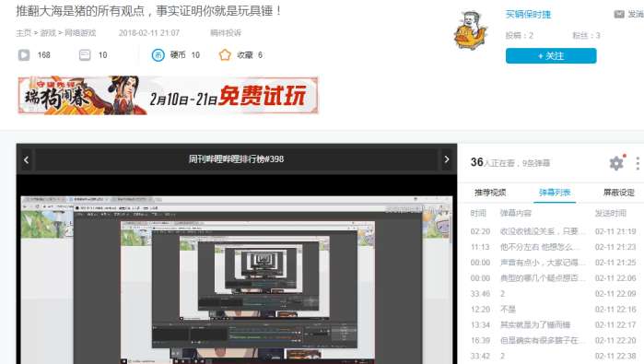
Task: Click the 网络游戏 breadcrumb link
Action: 80,33
